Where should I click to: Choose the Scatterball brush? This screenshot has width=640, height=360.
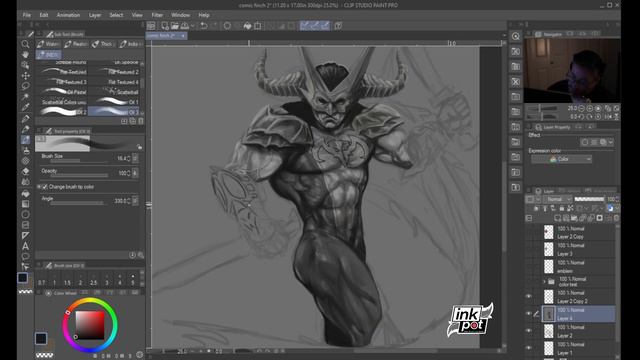tap(114, 92)
